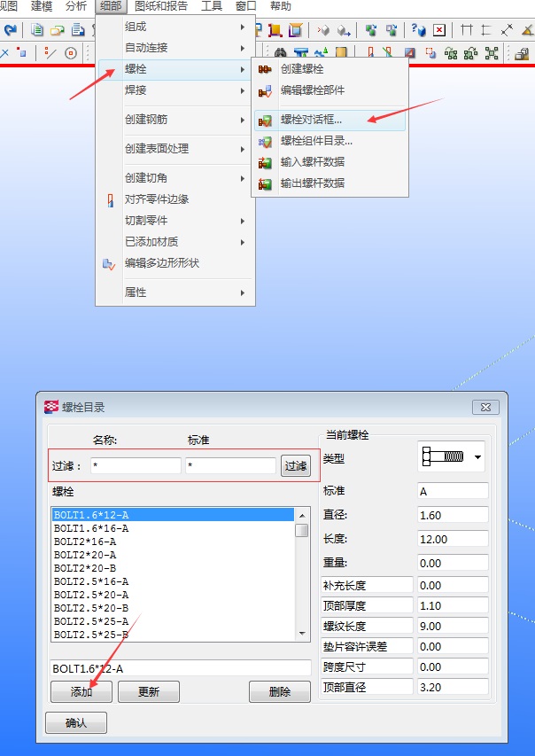The image size is (535, 756).
Task: Open the Tools (工具) menu
Action: [x=212, y=6]
